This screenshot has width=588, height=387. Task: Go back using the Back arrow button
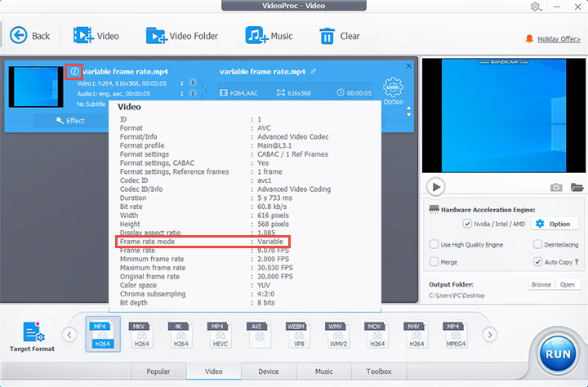(x=29, y=36)
